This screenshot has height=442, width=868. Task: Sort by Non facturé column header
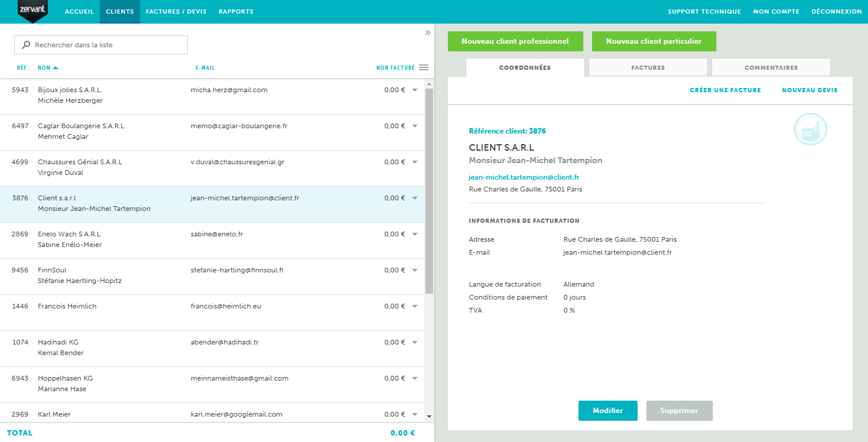pos(395,68)
